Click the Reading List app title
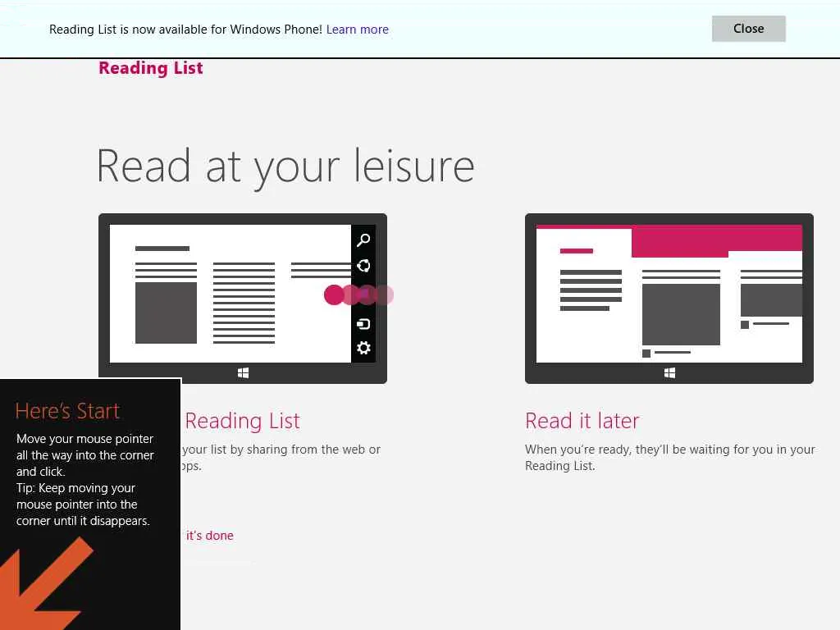This screenshot has width=840, height=630. coord(151,68)
